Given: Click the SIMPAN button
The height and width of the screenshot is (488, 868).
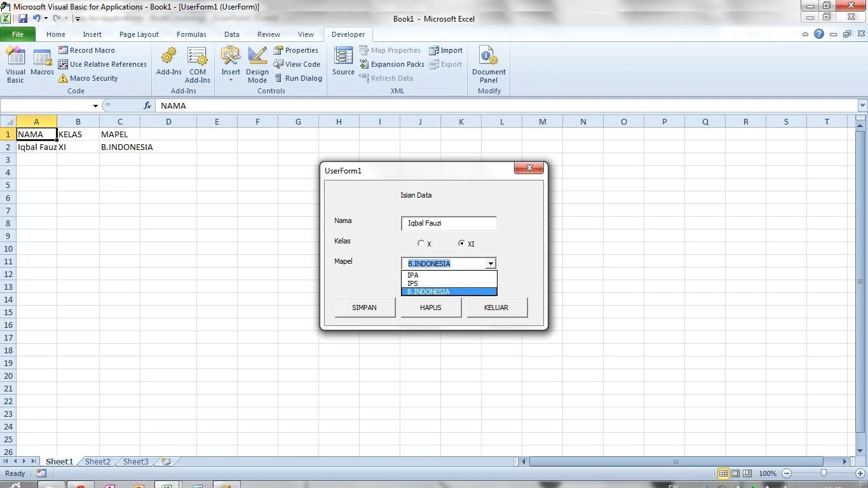Looking at the screenshot, I should click(x=365, y=308).
